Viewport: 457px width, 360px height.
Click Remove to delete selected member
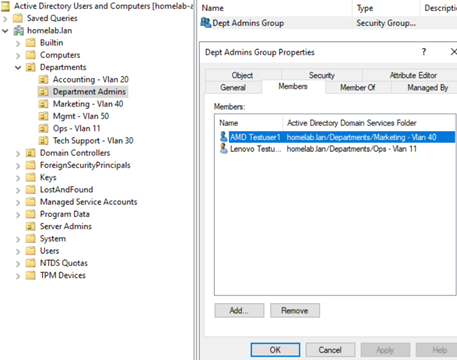point(295,311)
